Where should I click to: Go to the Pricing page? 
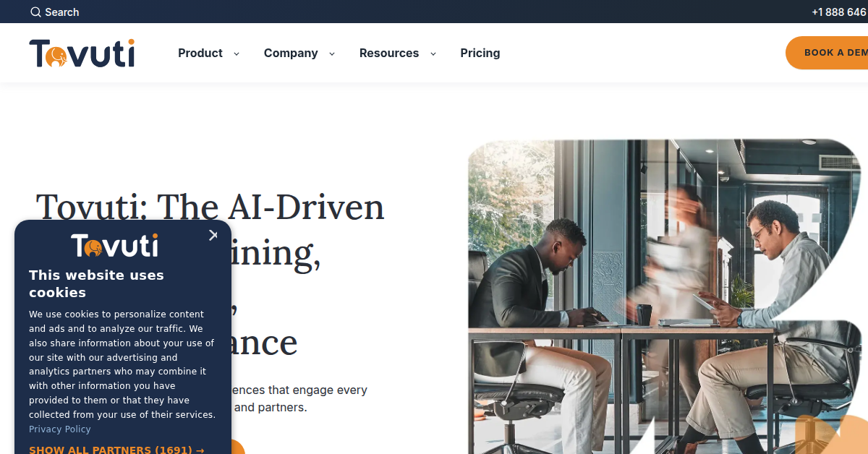click(480, 53)
